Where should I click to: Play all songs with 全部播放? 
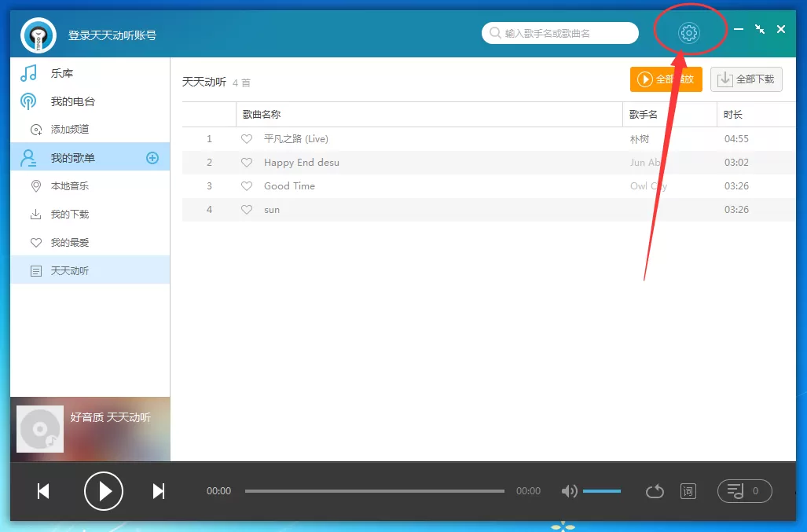666,79
